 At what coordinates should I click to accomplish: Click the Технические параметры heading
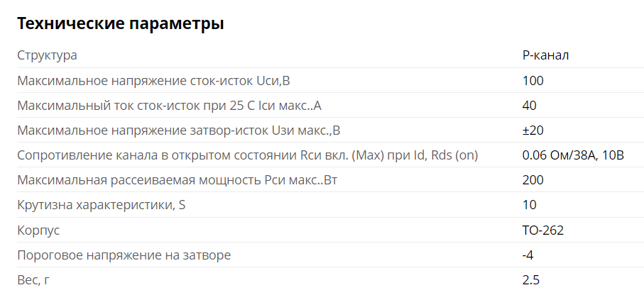tap(120, 24)
